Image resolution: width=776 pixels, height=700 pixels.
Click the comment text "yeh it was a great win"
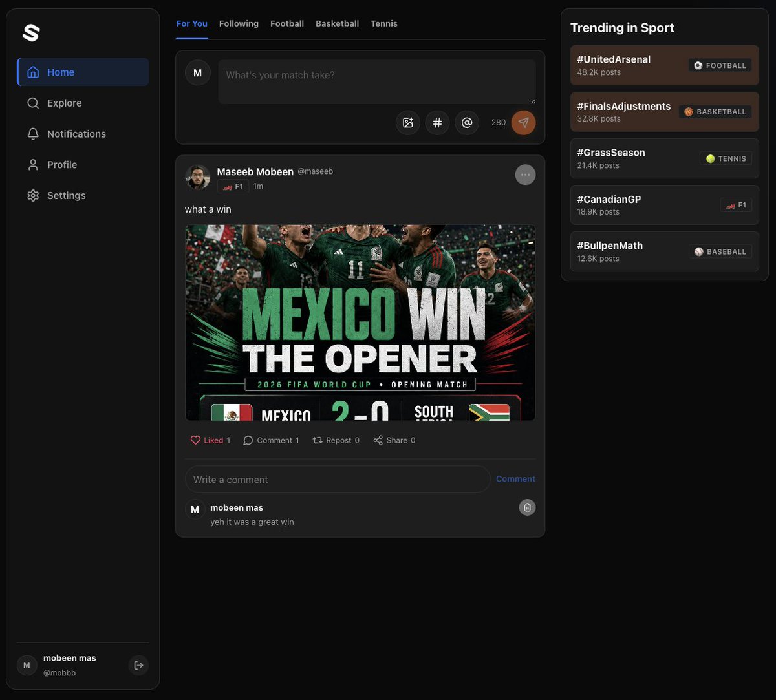click(252, 522)
